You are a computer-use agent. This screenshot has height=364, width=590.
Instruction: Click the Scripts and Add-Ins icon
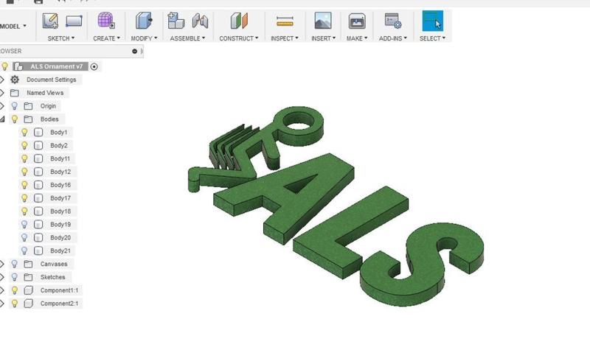point(393,21)
